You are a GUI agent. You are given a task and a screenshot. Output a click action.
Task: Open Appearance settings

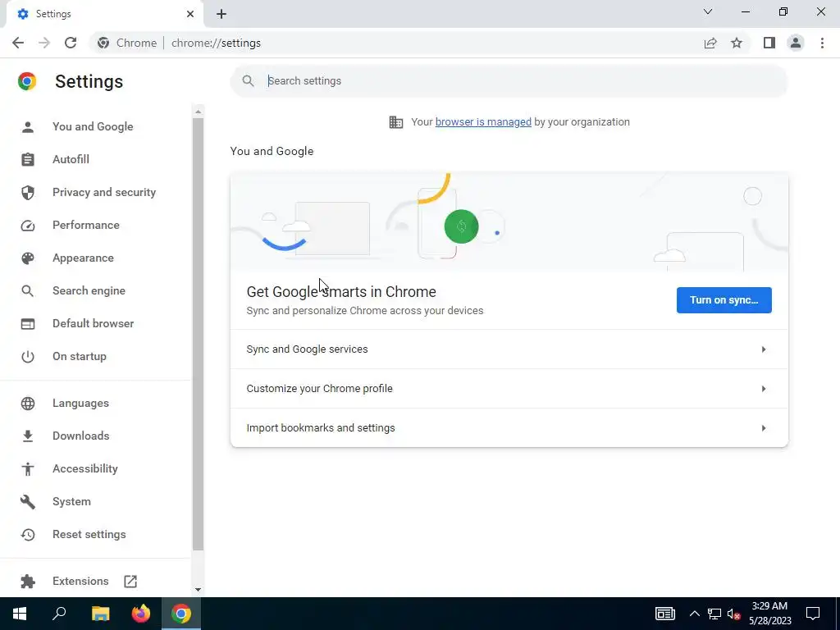pos(83,258)
